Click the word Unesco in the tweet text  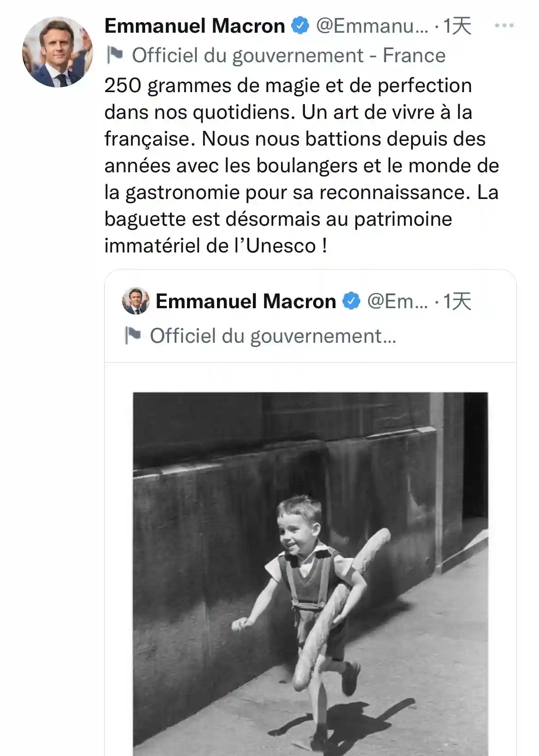281,246
